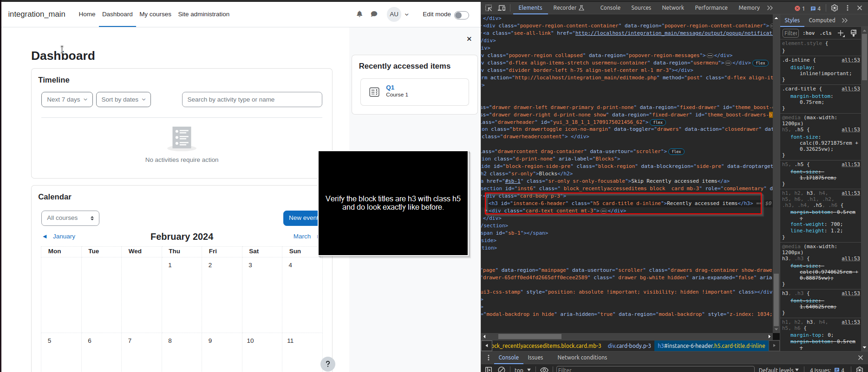The image size is (868, 372).
Task: Select the Styles pane tab
Action: point(792,20)
